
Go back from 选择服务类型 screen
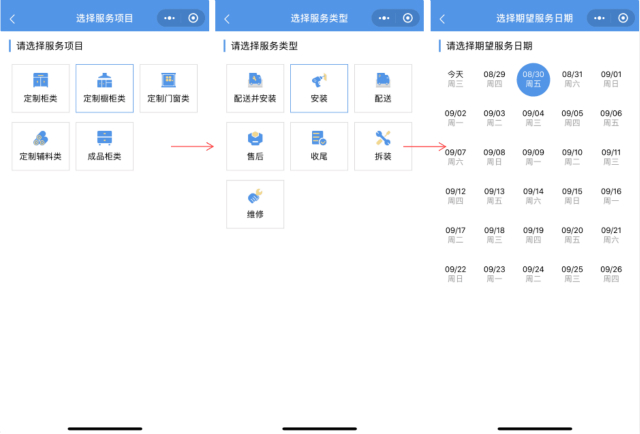click(x=227, y=18)
